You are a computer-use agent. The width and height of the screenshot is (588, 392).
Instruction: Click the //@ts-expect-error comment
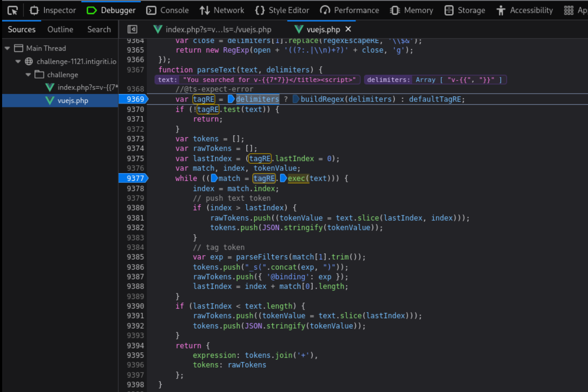(x=214, y=89)
